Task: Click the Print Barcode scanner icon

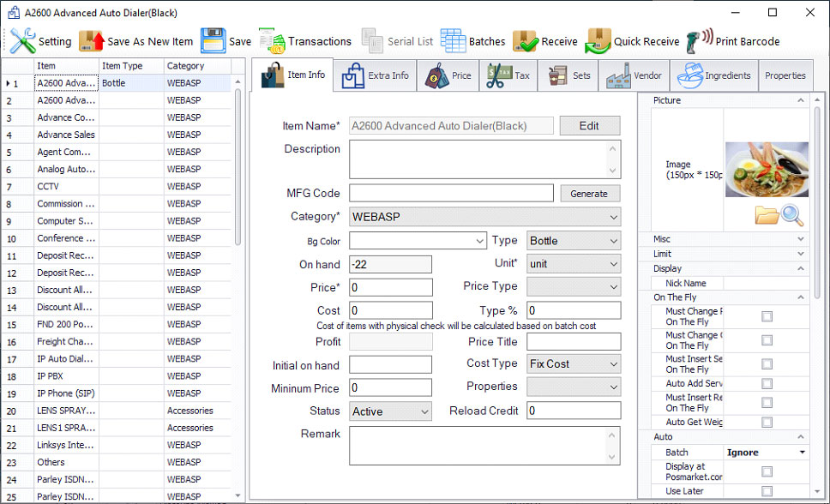Action: click(700, 41)
